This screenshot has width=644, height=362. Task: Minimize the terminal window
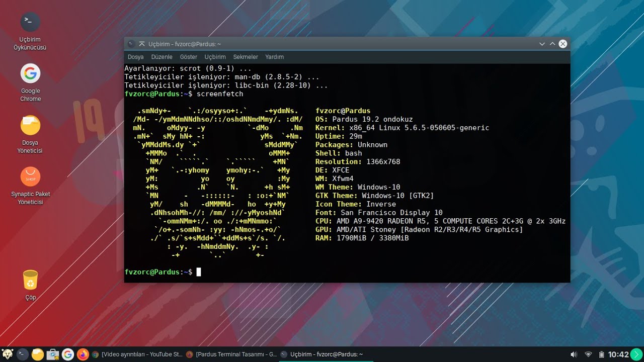(542, 44)
